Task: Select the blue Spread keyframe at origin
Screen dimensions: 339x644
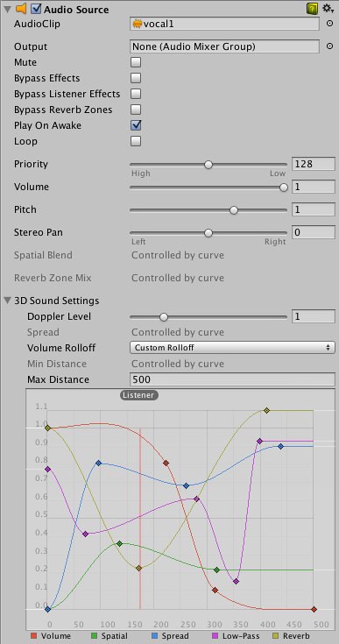Action: [47, 609]
